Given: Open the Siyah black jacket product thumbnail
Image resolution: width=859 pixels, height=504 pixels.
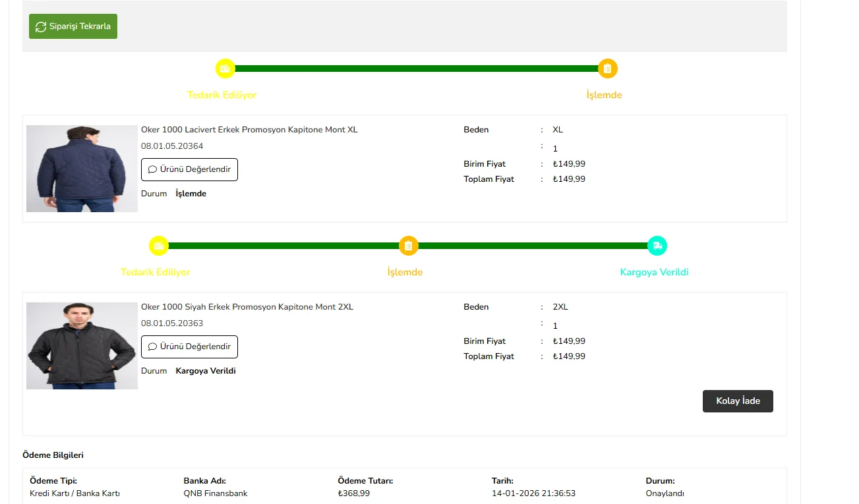Looking at the screenshot, I should click(x=82, y=346).
